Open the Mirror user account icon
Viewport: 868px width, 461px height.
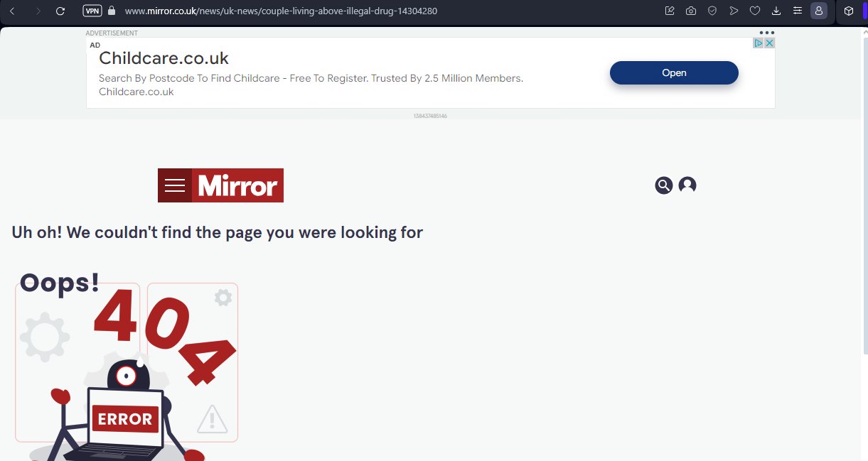687,185
